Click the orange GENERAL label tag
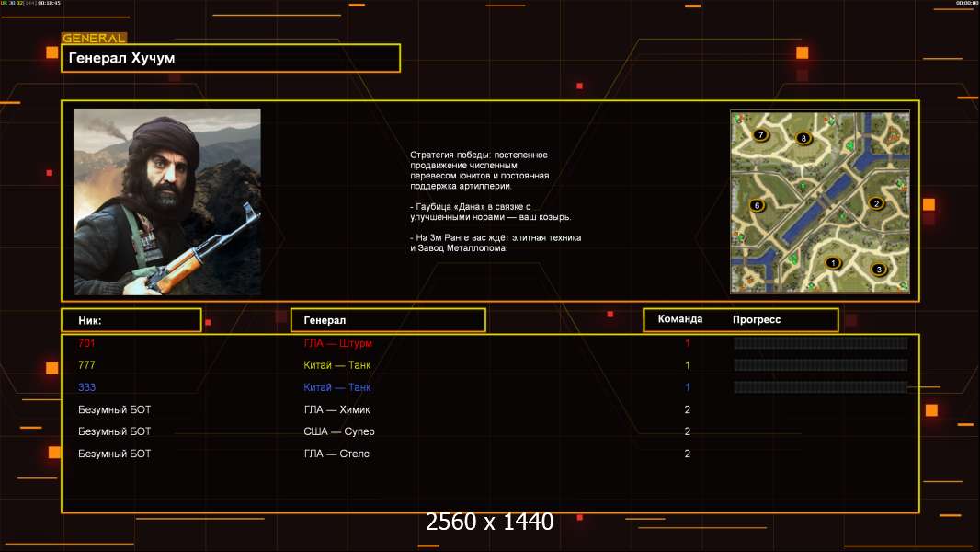 click(95, 38)
